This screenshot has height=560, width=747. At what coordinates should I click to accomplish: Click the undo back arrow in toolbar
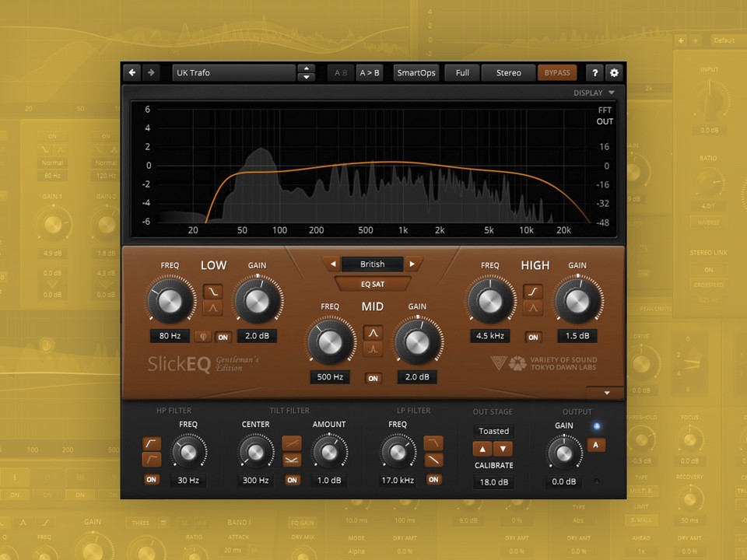tap(132, 73)
